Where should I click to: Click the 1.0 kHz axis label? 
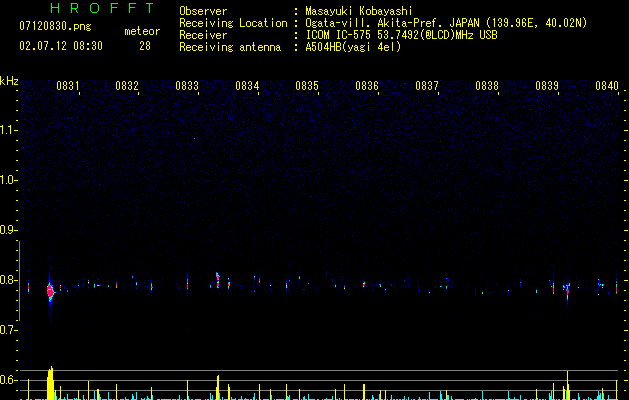[x=8, y=180]
